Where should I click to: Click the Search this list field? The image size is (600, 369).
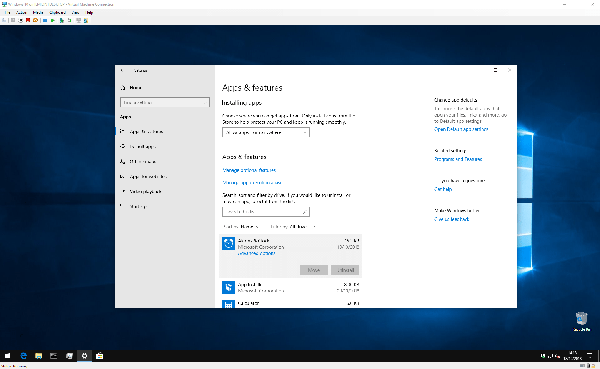tap(266, 212)
